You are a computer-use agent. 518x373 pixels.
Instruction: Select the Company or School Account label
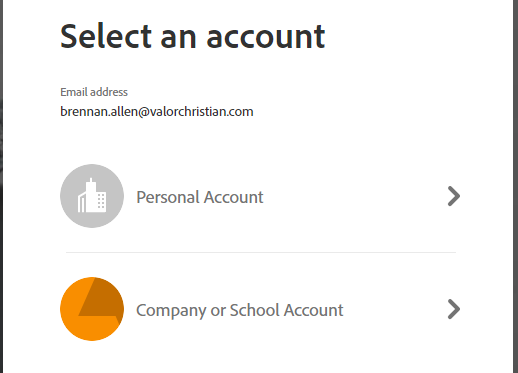pos(240,310)
